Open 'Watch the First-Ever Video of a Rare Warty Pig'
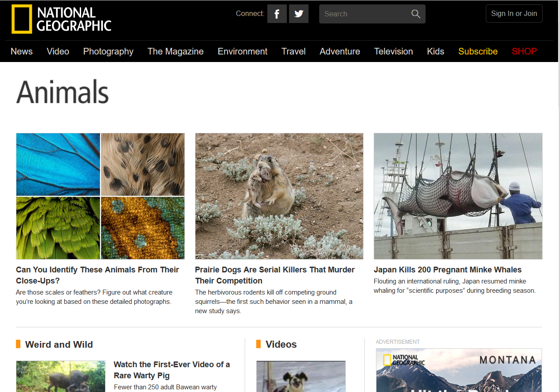 (172, 370)
